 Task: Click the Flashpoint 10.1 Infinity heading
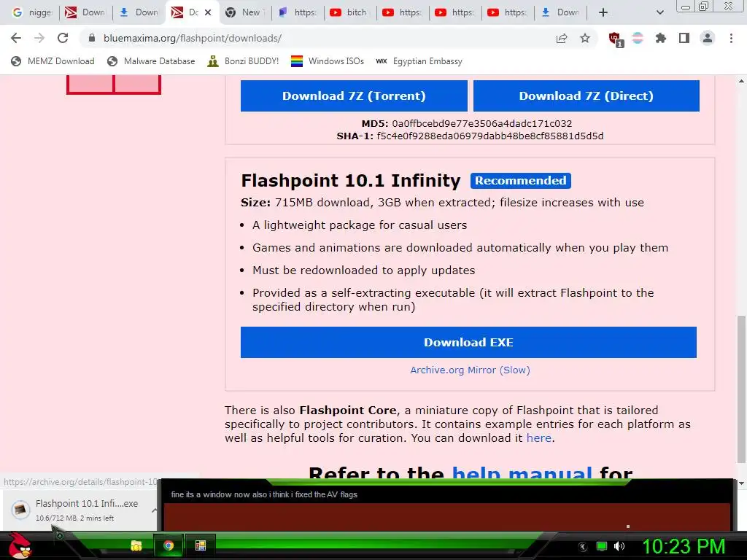pyautogui.click(x=351, y=181)
